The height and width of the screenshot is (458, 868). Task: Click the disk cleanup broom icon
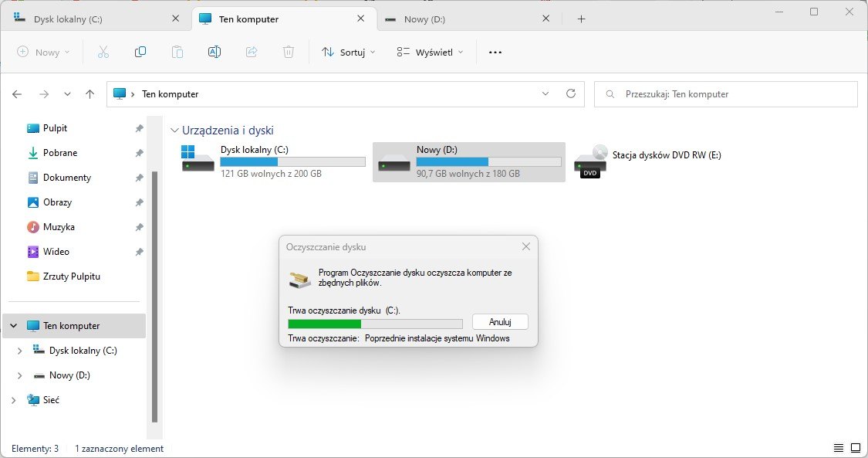[x=300, y=279]
